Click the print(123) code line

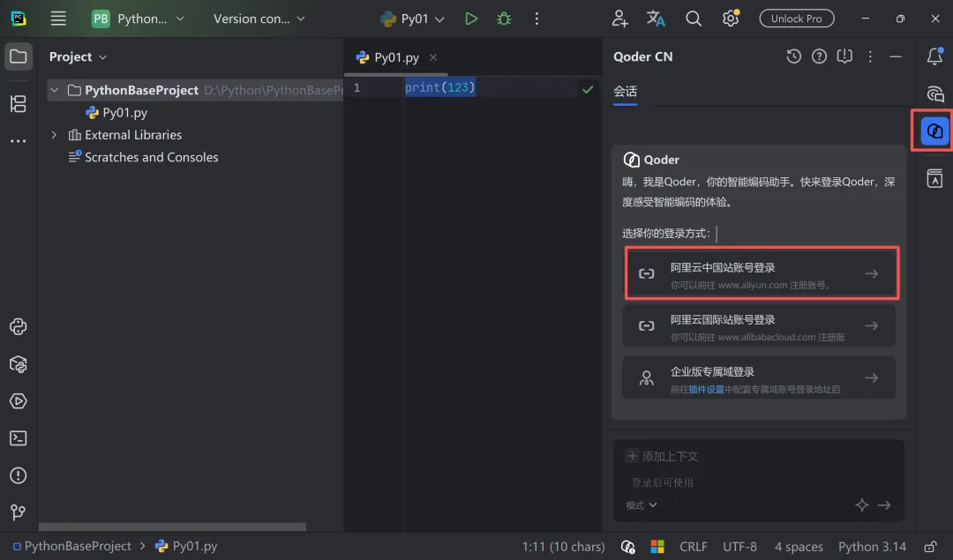[440, 87]
